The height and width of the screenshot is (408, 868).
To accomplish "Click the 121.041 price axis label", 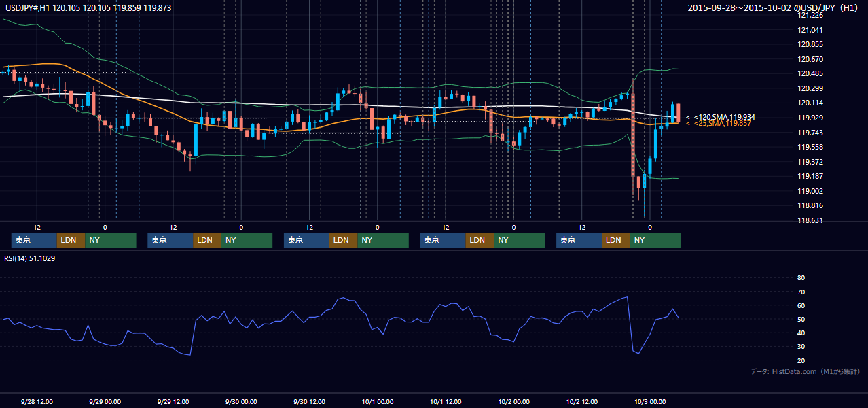I will (811, 30).
